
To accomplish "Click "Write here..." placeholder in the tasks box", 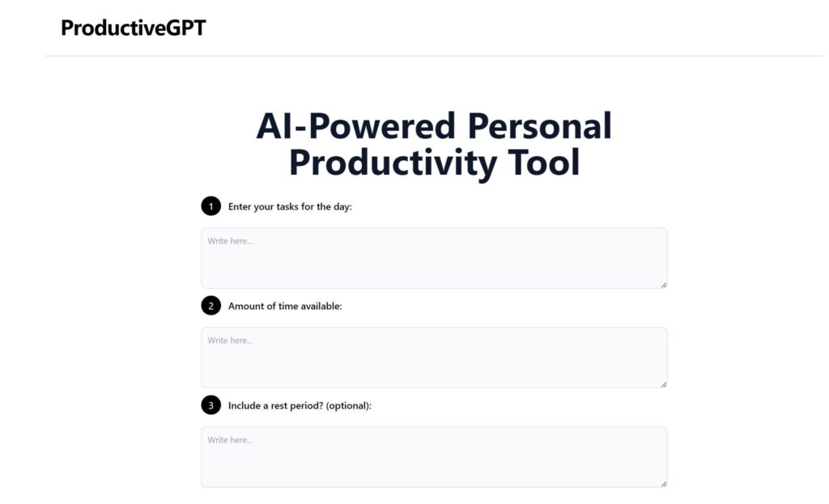I will pyautogui.click(x=230, y=241).
